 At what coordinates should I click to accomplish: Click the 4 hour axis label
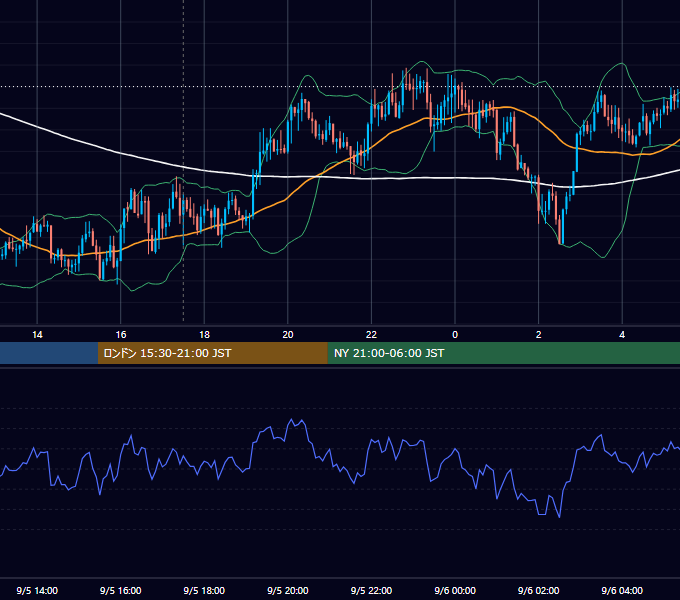tap(622, 335)
